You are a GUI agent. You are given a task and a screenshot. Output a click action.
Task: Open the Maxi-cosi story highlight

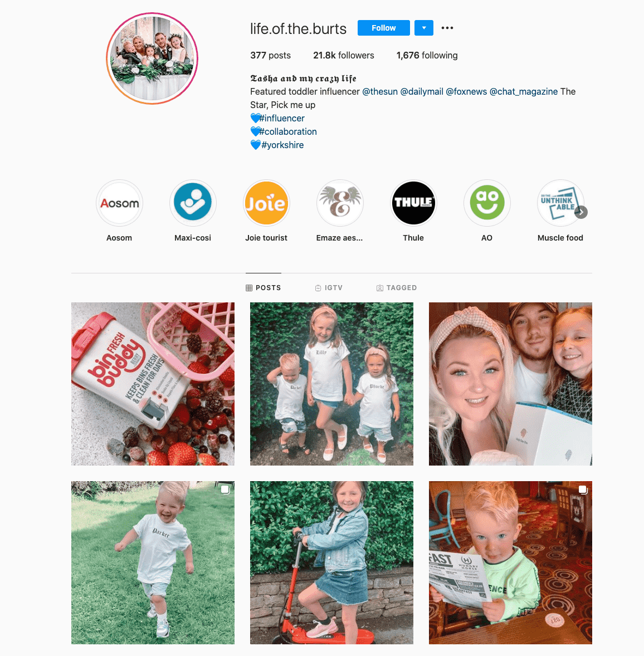[193, 203]
